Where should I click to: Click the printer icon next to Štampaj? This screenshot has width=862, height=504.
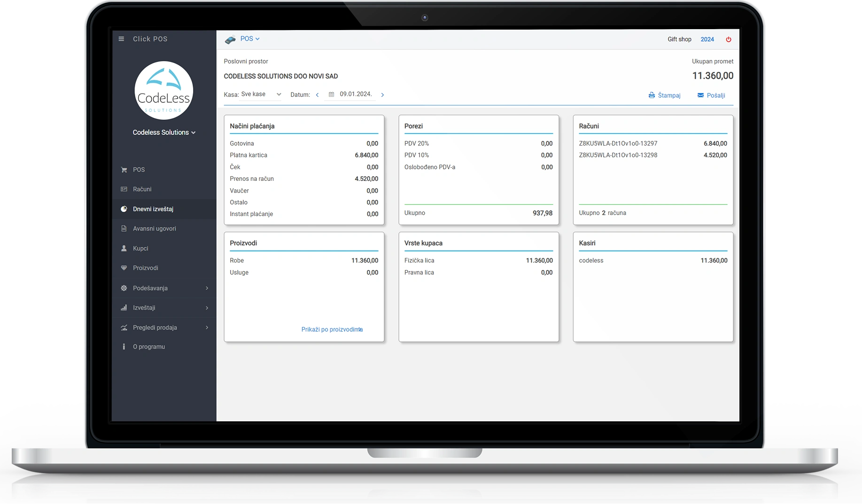[x=652, y=95]
